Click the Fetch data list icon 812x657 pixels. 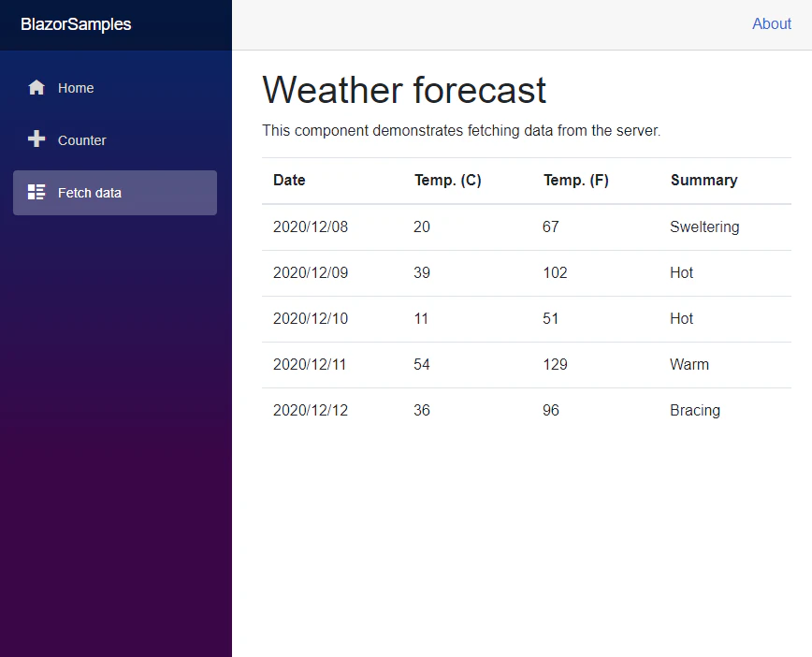coord(36,192)
